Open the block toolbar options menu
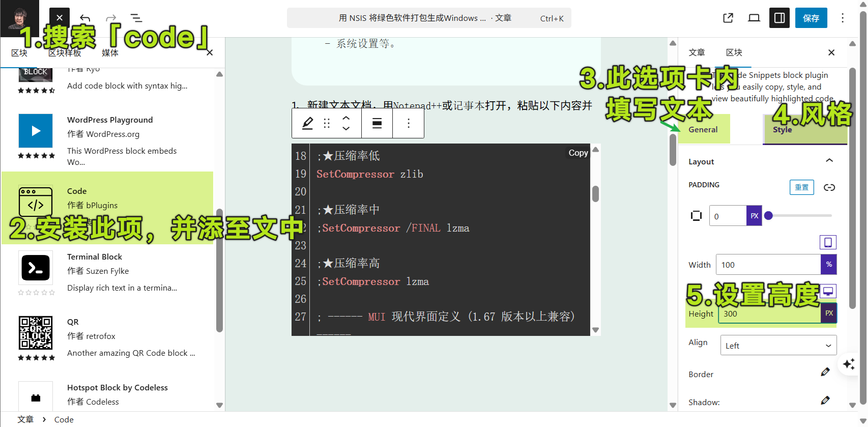This screenshot has width=868, height=427. [x=409, y=124]
